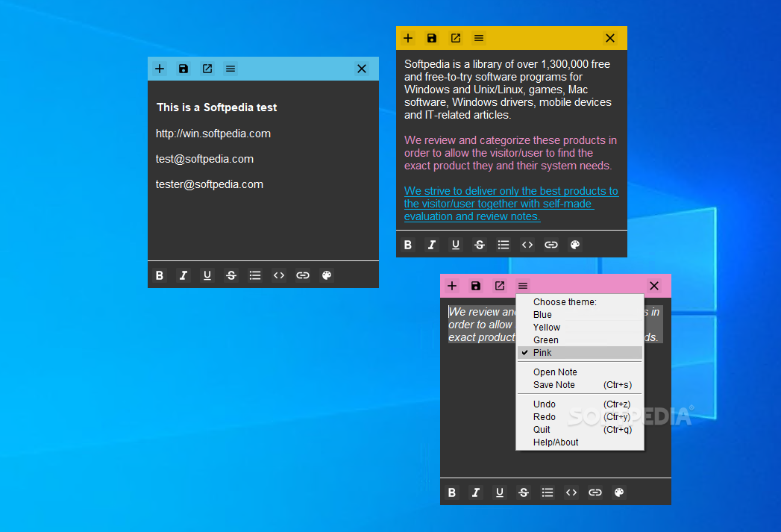Toggle underline in the pink note toolbar

coord(500,492)
